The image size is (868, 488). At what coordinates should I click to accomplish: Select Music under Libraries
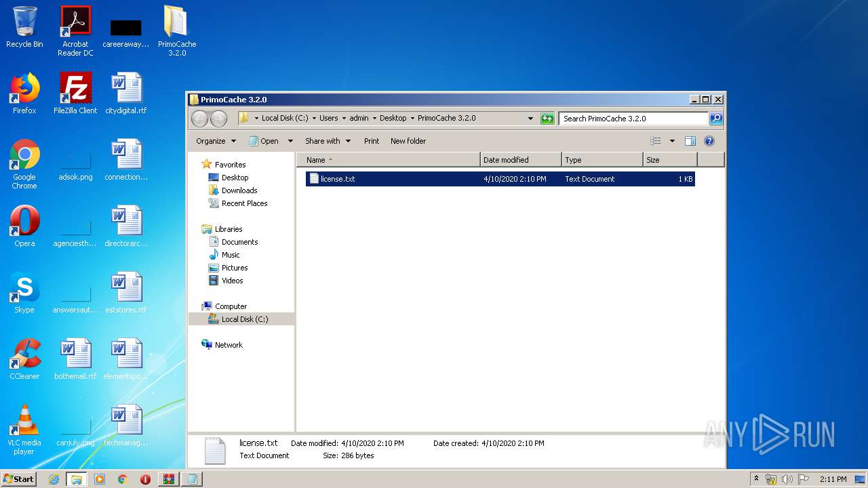pyautogui.click(x=231, y=255)
